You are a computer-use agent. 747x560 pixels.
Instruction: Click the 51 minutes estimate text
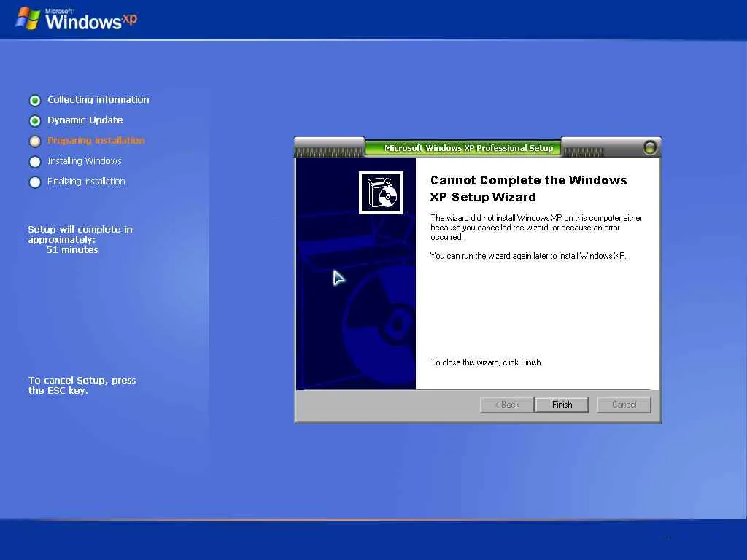tap(72, 249)
